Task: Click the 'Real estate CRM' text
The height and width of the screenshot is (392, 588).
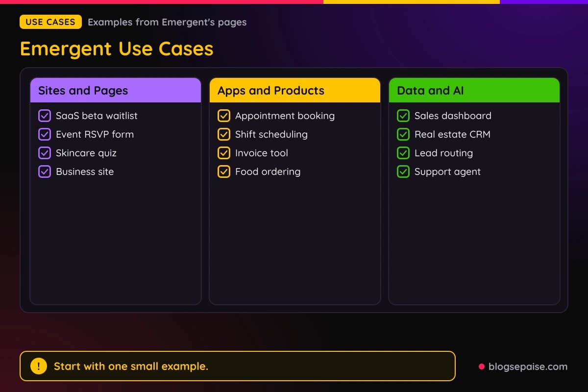Action: 452,134
